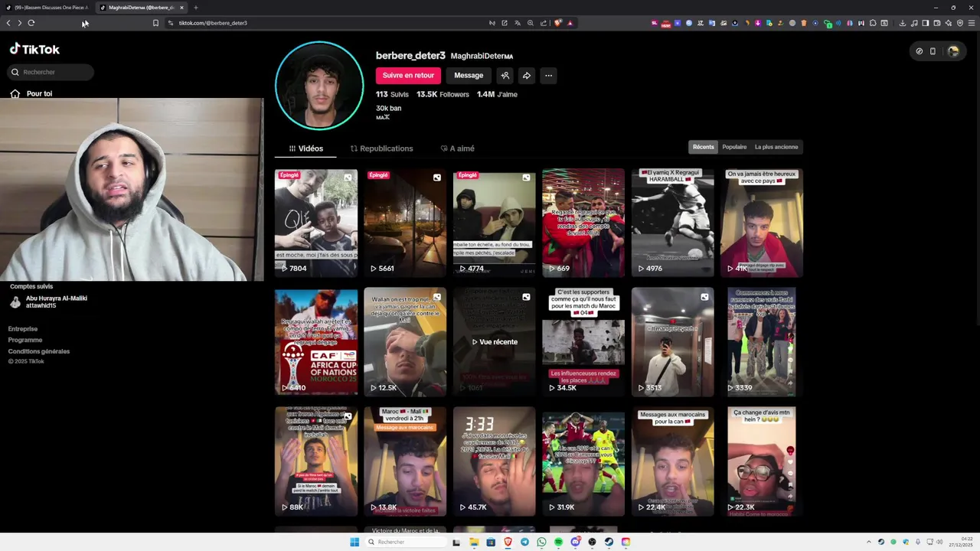
Task: Click the bookmark icon in address bar
Action: coord(155,23)
